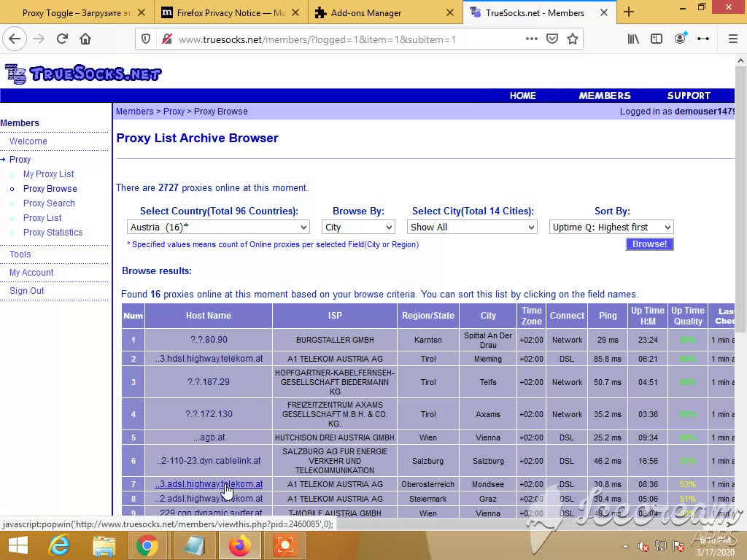Bookmark this page with the star icon
This screenshot has width=747, height=560.
pyautogui.click(x=573, y=39)
